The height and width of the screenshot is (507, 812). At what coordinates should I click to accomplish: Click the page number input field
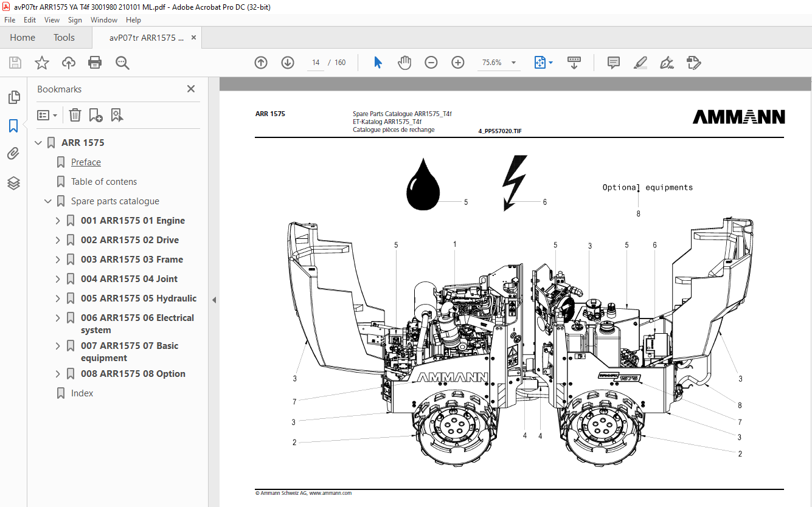coord(316,63)
